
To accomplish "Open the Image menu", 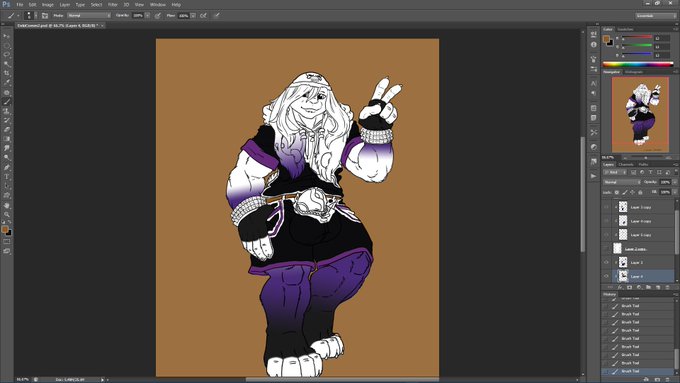I will 48,5.
